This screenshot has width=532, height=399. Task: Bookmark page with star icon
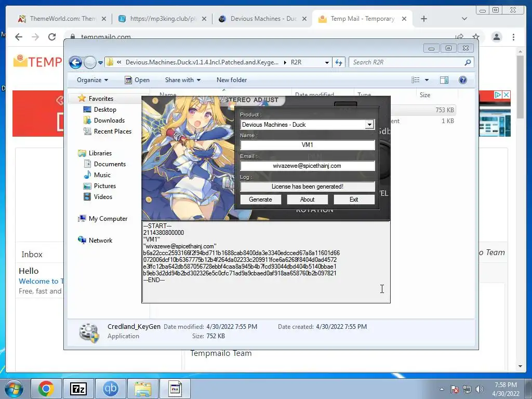coord(476,37)
